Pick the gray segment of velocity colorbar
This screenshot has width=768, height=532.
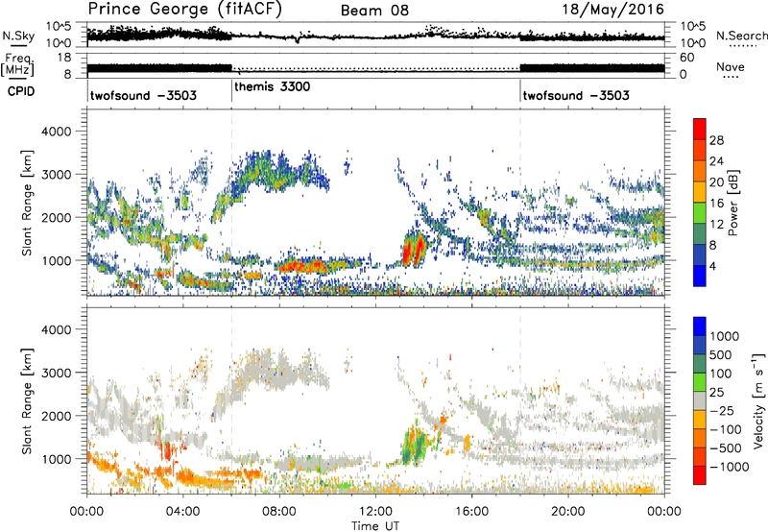tap(700, 401)
